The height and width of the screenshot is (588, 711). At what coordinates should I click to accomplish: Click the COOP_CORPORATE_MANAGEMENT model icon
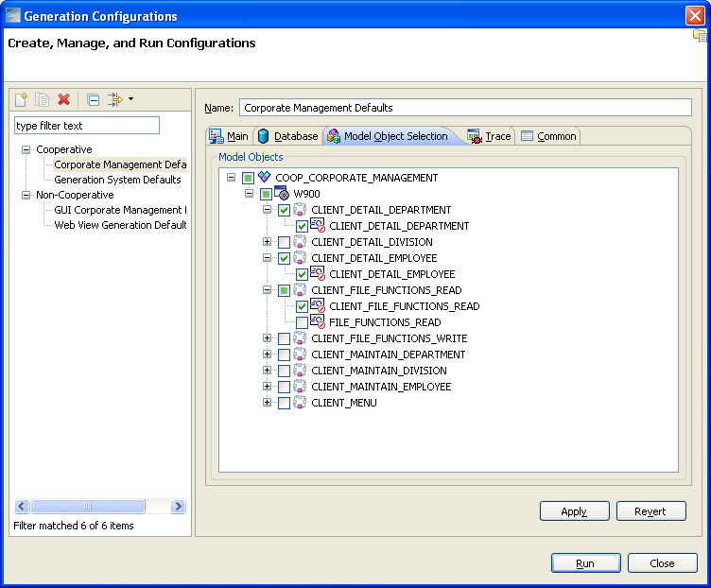click(x=264, y=177)
